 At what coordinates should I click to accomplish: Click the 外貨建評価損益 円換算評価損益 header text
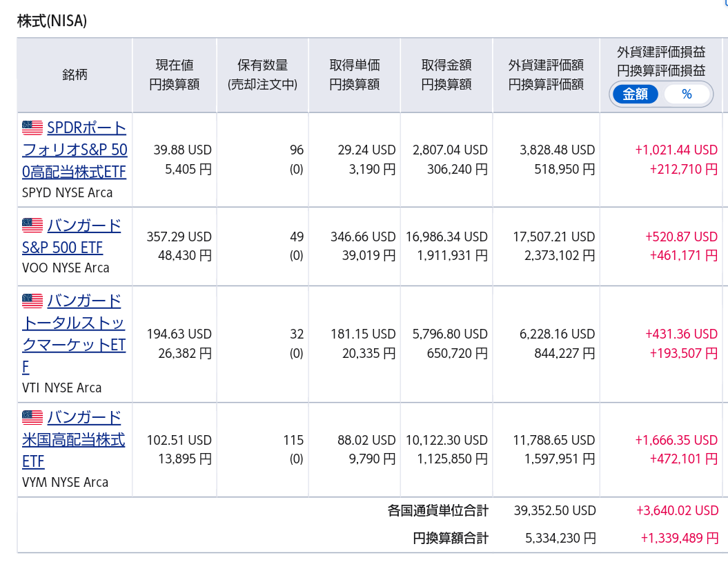point(661,61)
